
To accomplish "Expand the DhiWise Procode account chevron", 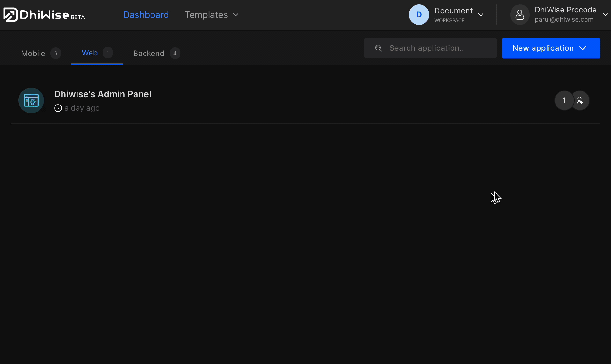I will coord(605,15).
